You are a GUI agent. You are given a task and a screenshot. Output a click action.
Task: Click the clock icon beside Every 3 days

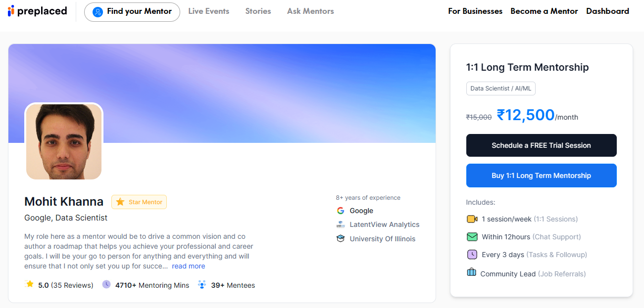[472, 255]
